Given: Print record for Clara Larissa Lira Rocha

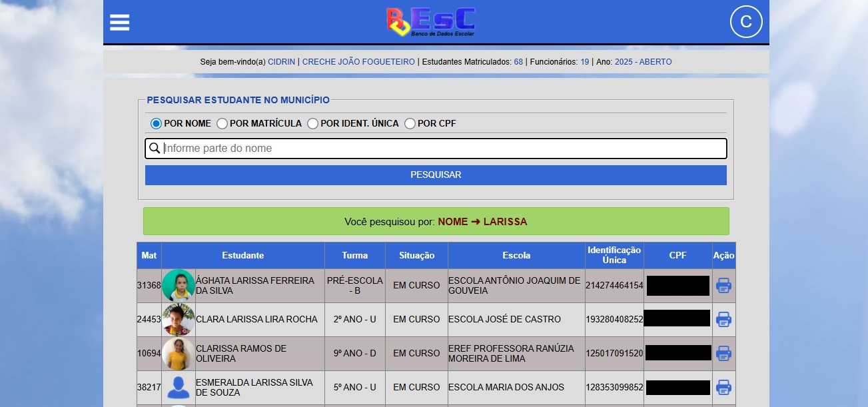Looking at the screenshot, I should (x=723, y=319).
